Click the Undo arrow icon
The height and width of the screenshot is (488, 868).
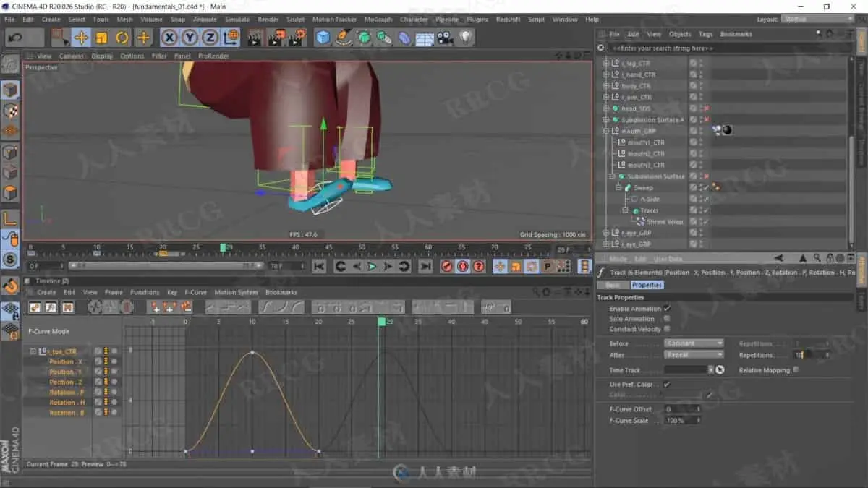(x=16, y=38)
